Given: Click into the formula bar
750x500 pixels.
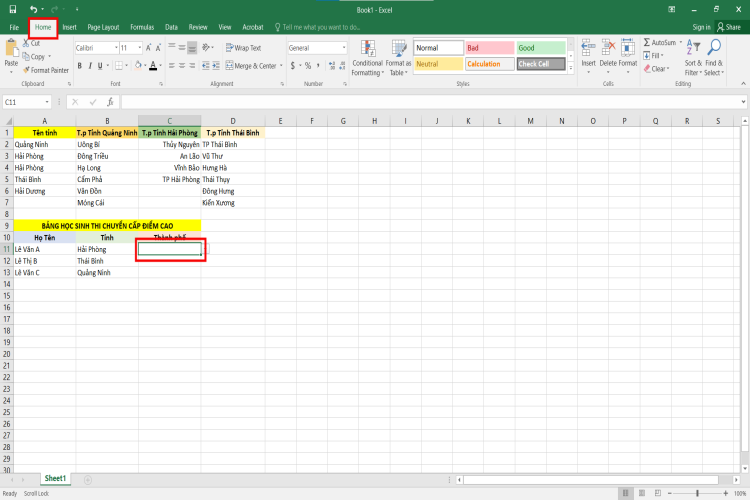Looking at the screenshot, I should pyautogui.click(x=430, y=102).
